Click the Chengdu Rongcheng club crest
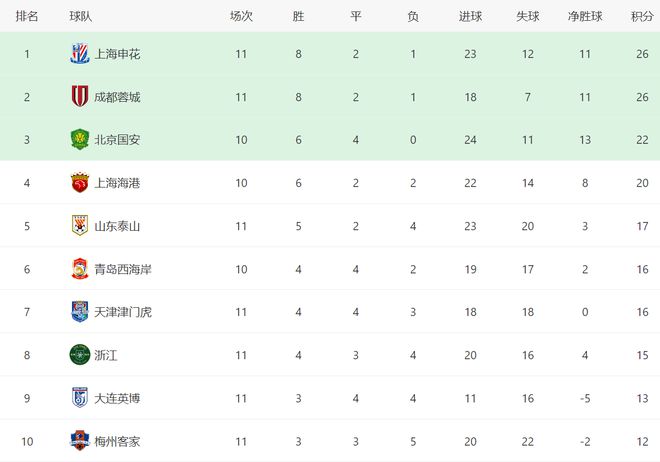The height and width of the screenshot is (462, 660). pyautogui.click(x=79, y=97)
